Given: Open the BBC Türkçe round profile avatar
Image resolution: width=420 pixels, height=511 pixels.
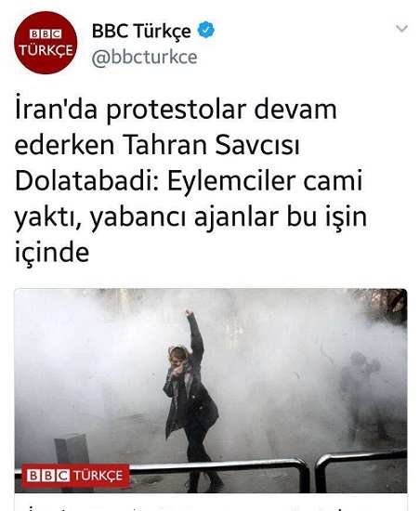Looking at the screenshot, I should (46, 43).
